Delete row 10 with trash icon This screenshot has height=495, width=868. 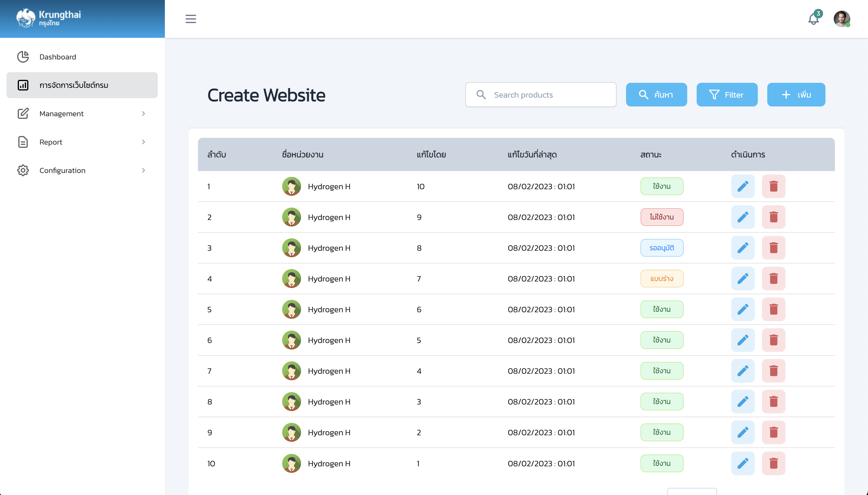773,463
